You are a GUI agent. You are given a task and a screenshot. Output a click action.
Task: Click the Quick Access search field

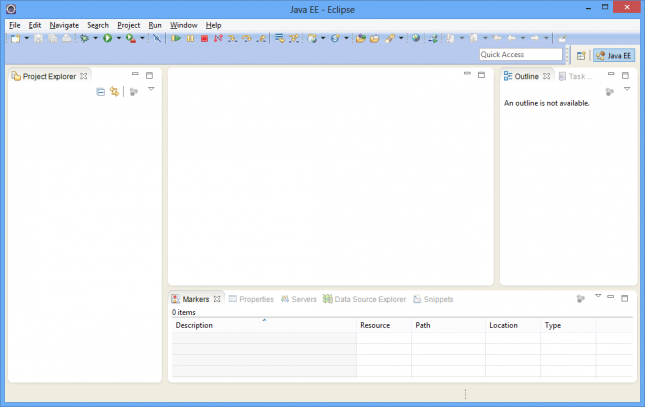coord(521,54)
